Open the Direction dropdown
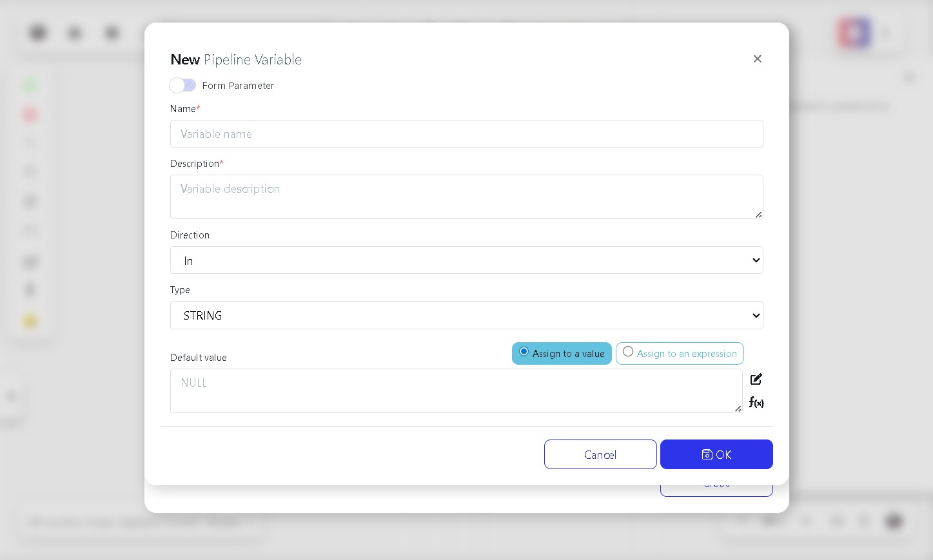This screenshot has height=560, width=933. 466,260
